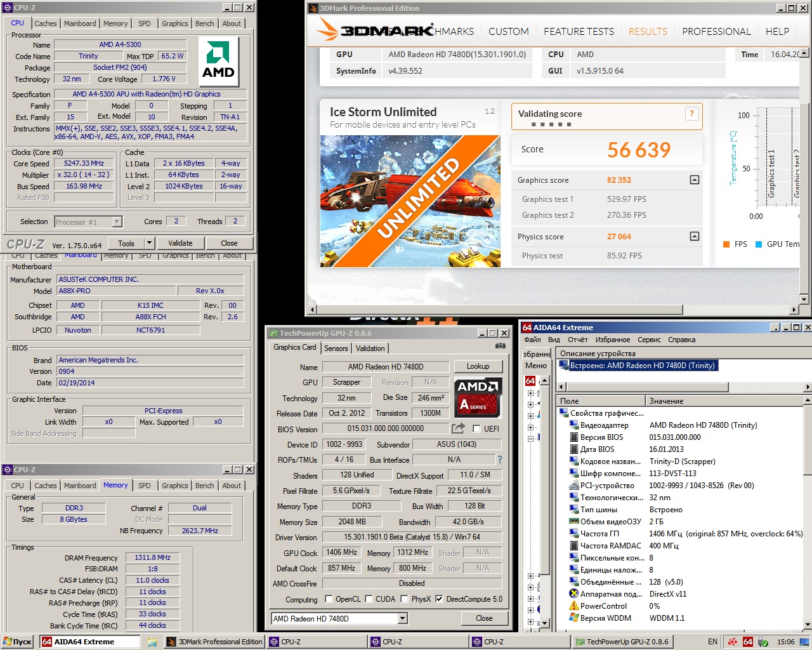
Task: Click the red AMD tray icon
Action: [x=733, y=642]
